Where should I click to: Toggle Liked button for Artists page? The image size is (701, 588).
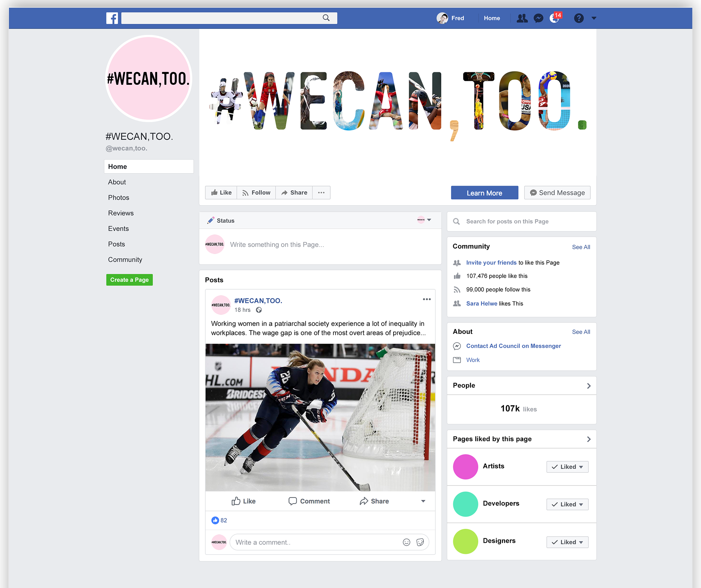567,467
